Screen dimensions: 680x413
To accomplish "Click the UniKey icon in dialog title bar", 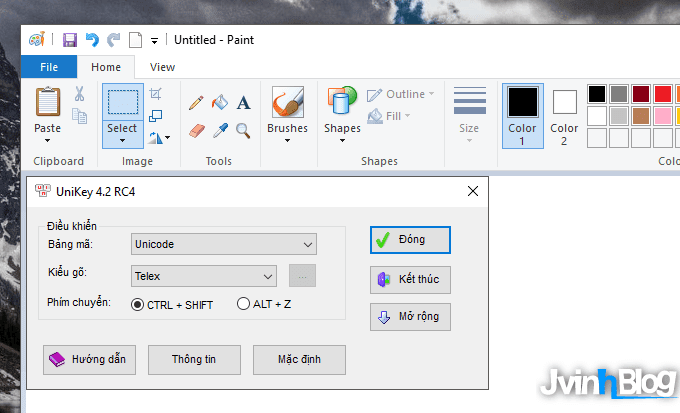I will pyautogui.click(x=42, y=191).
